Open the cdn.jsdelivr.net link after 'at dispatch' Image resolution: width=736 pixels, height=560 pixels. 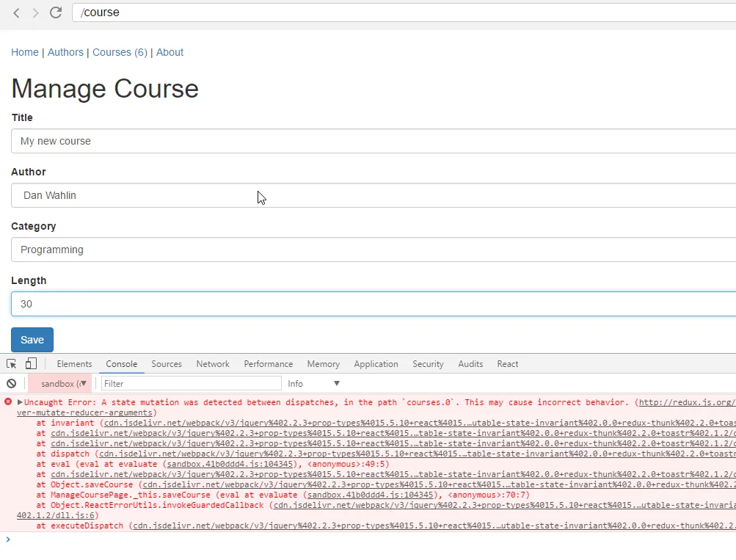point(418,454)
